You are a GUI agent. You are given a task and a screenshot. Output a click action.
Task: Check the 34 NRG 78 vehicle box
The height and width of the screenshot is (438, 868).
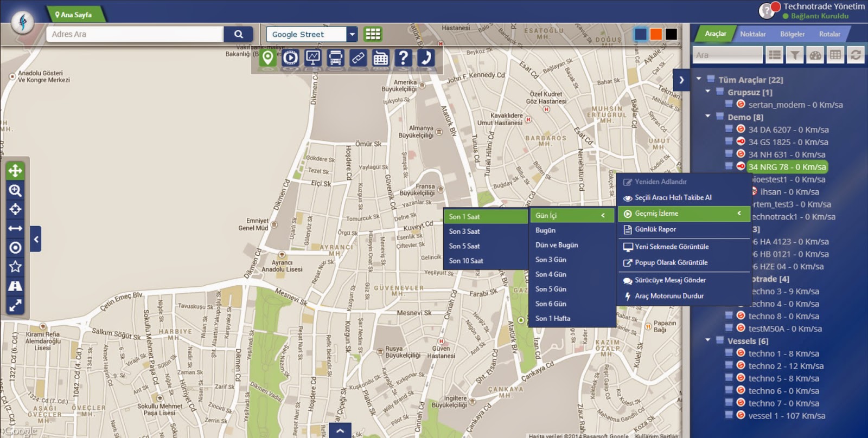[729, 166]
